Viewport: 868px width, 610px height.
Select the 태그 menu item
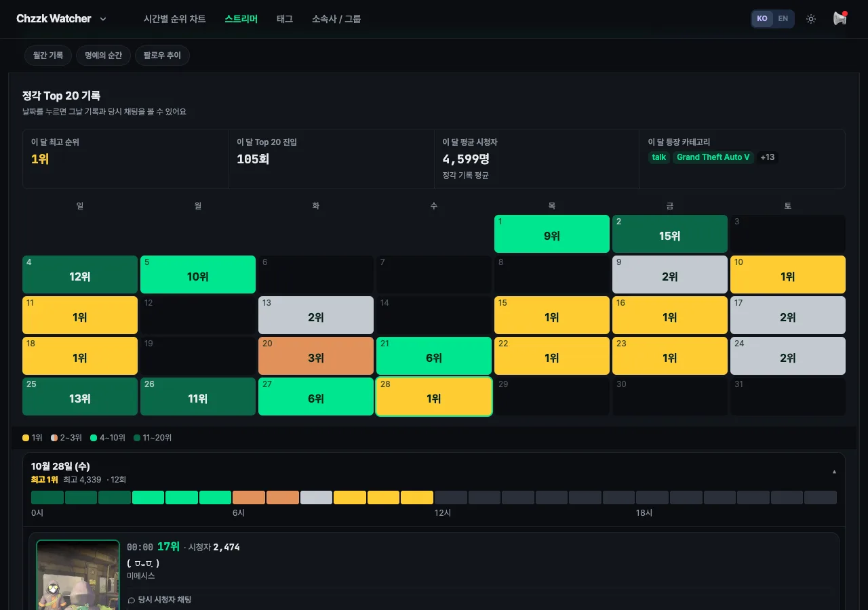(285, 19)
